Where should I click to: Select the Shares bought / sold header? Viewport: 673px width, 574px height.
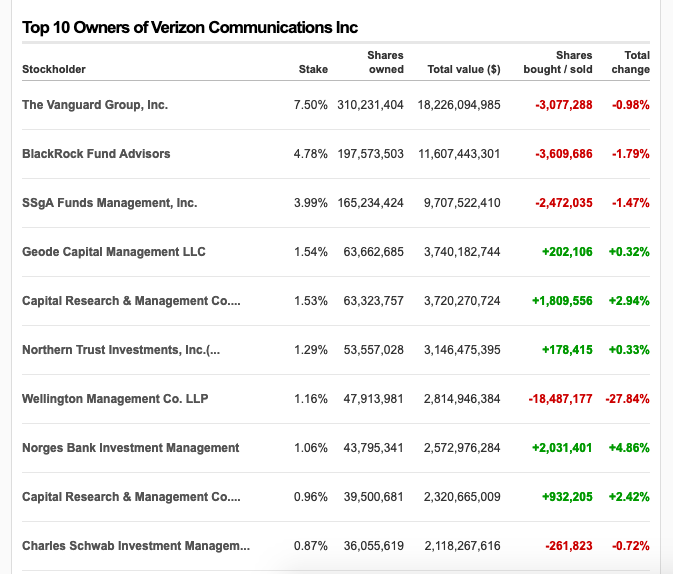tap(558, 62)
